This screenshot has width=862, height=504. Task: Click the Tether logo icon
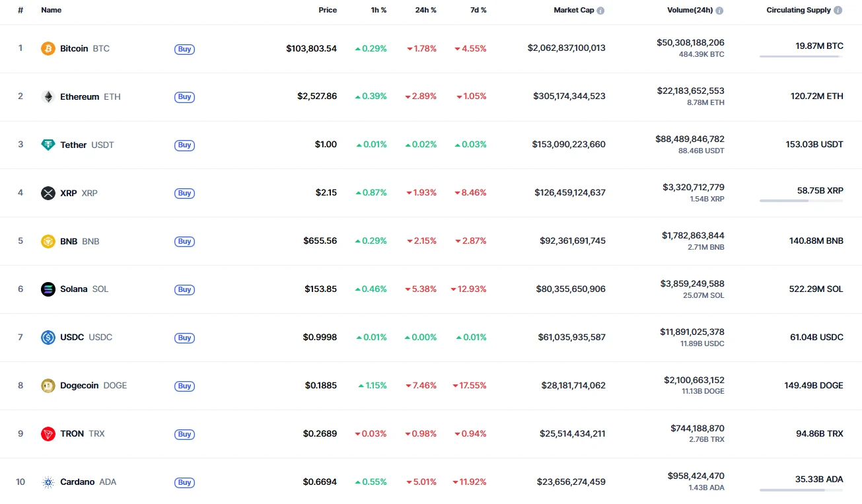(48, 145)
